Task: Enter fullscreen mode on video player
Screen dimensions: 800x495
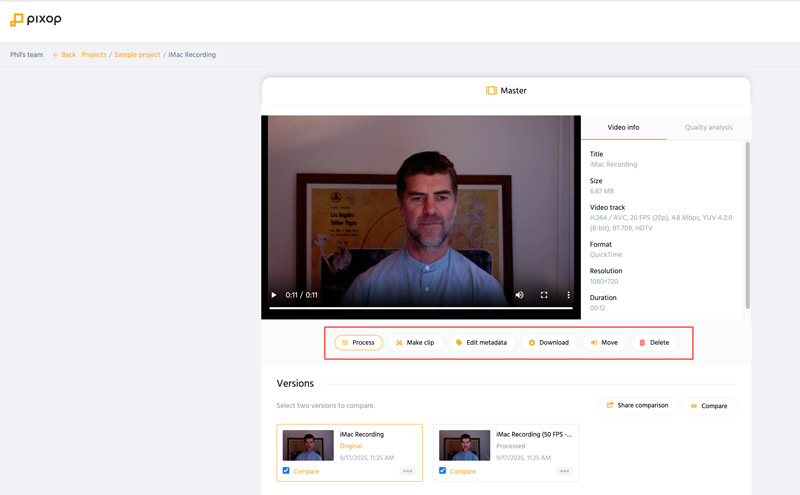Action: click(544, 295)
